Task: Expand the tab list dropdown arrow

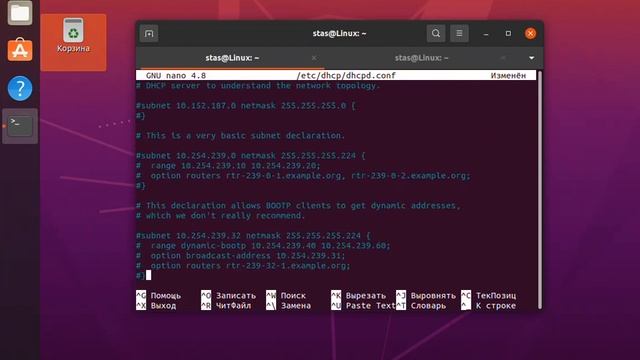Action: coord(531,58)
